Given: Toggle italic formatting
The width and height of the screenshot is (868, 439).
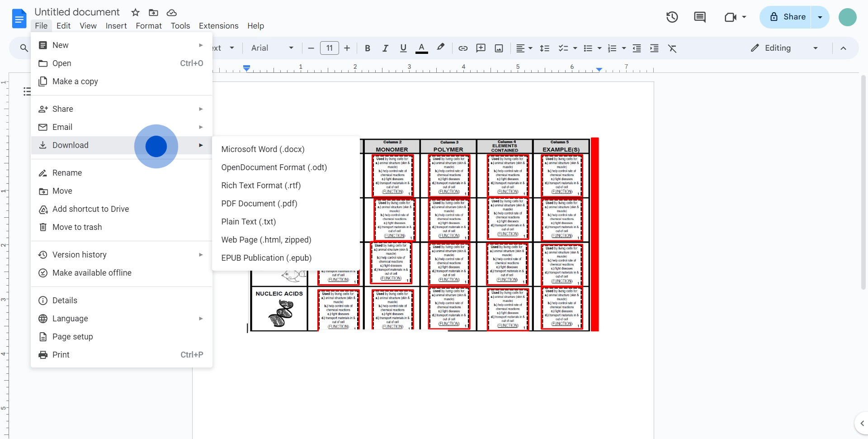Looking at the screenshot, I should 385,48.
